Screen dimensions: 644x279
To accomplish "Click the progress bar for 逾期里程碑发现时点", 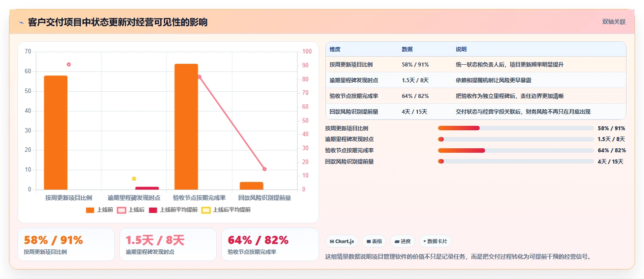I will pos(516,139).
